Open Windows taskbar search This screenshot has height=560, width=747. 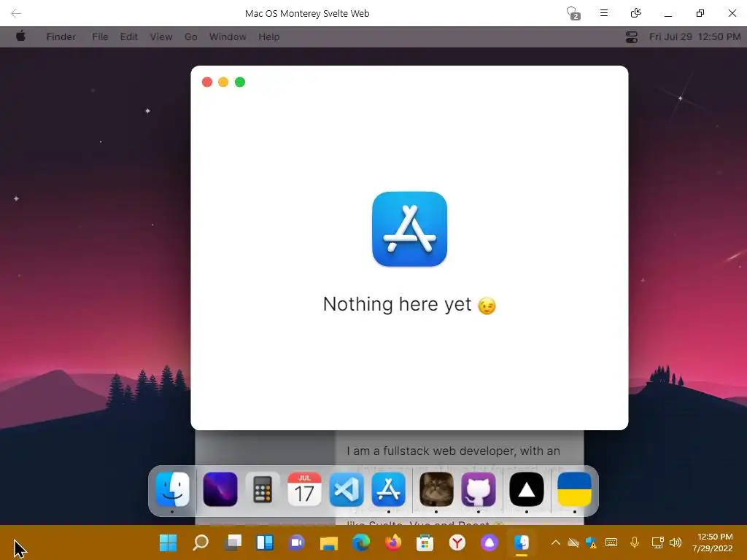tap(201, 542)
